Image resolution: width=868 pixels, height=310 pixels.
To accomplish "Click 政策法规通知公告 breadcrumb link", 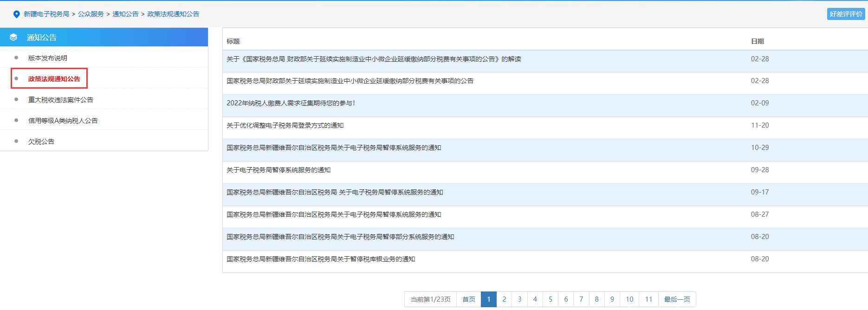I will (x=173, y=14).
